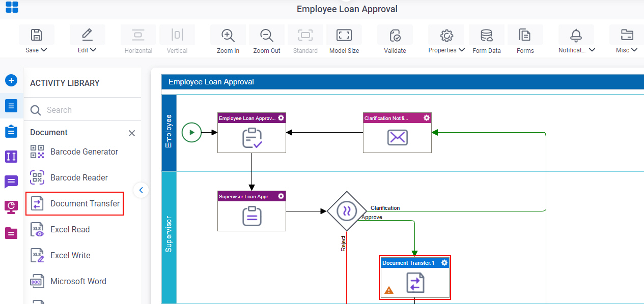Expand the Properties dropdown arrow

(x=461, y=50)
